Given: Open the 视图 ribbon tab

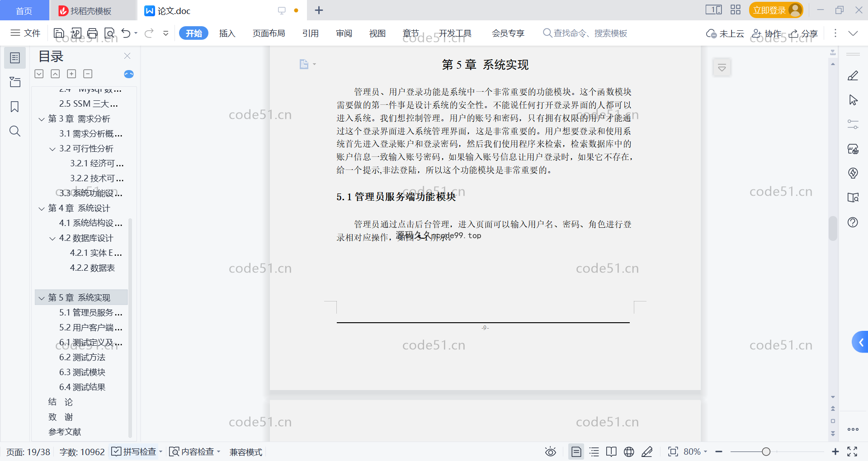Looking at the screenshot, I should click(x=377, y=33).
